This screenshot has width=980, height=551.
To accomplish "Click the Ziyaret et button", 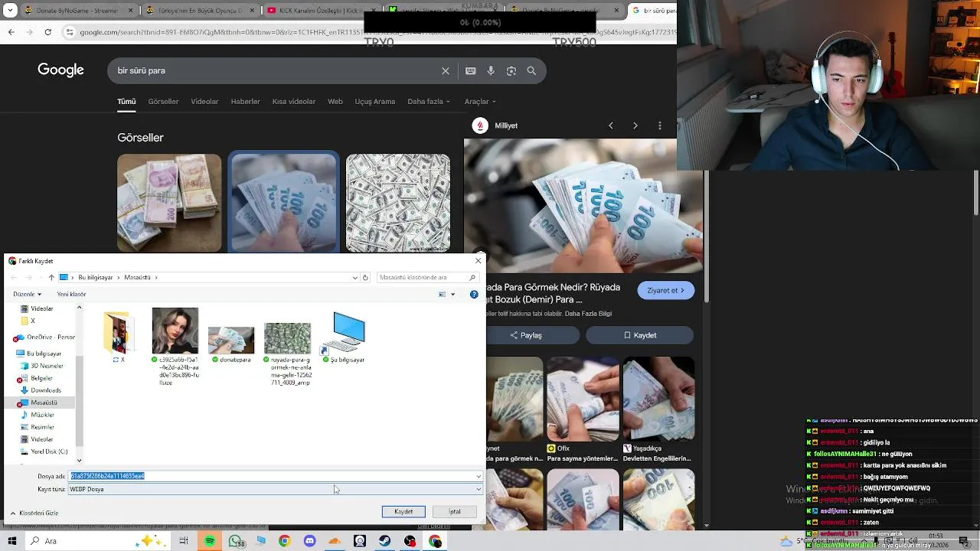I will tap(665, 290).
